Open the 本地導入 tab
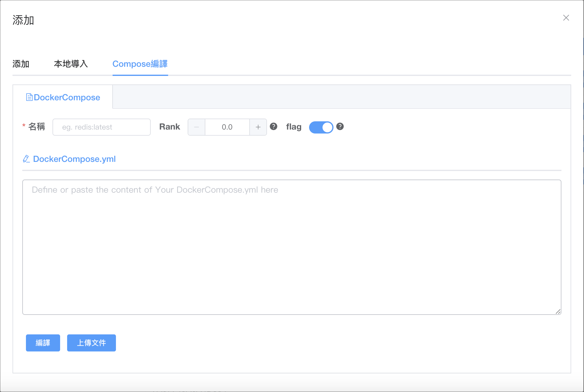584x392 pixels. 71,64
